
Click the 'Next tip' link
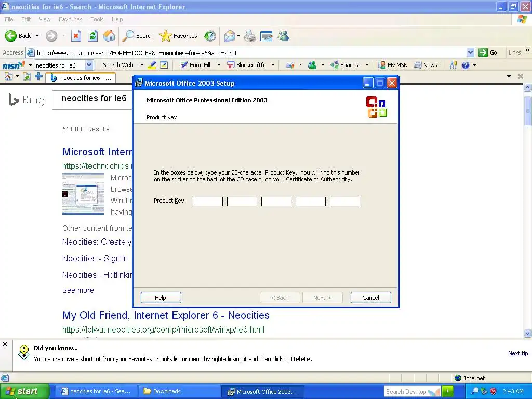tap(518, 353)
